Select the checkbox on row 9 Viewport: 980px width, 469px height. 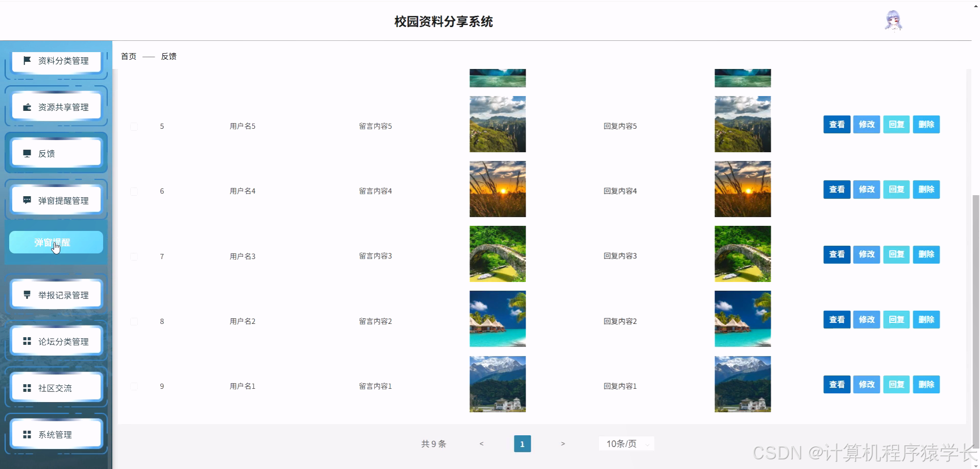(134, 386)
